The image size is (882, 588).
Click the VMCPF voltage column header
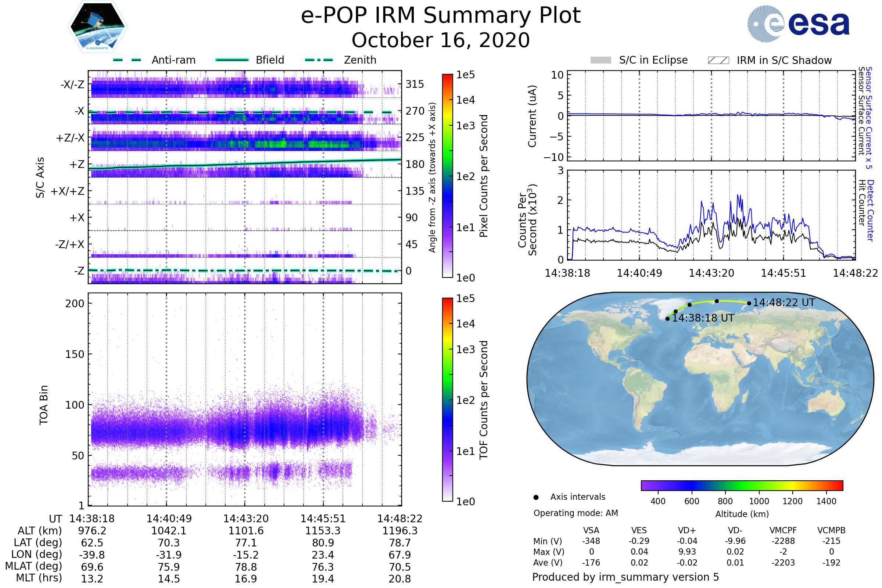(x=783, y=530)
